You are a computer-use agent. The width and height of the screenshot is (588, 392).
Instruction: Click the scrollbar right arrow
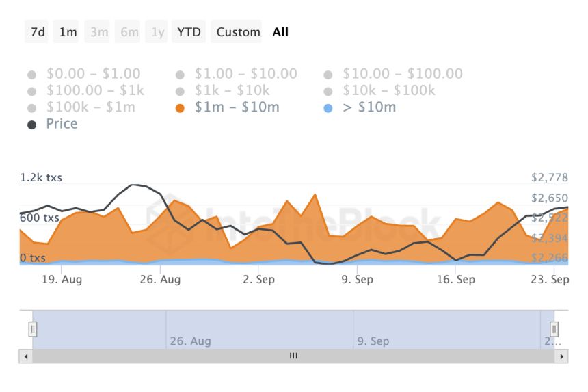(562, 356)
